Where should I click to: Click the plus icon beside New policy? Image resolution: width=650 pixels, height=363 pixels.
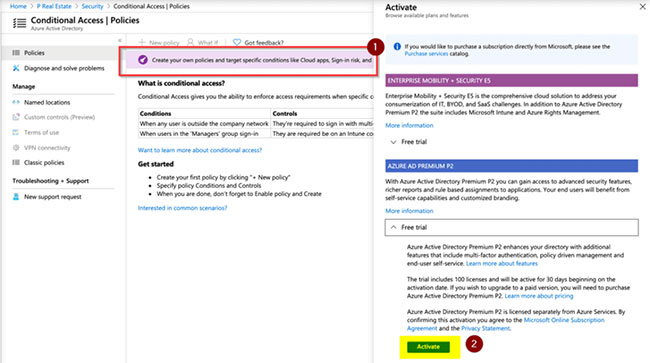tap(142, 42)
